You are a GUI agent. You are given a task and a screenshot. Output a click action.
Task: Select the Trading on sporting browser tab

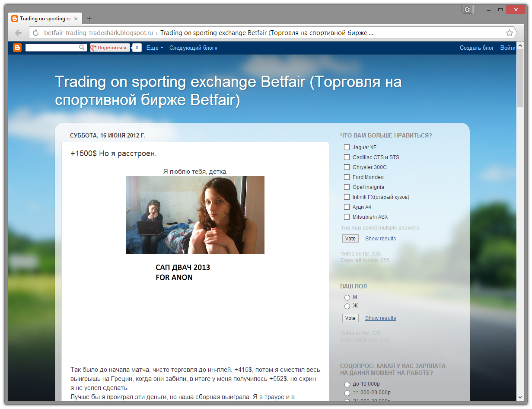[x=45, y=19]
